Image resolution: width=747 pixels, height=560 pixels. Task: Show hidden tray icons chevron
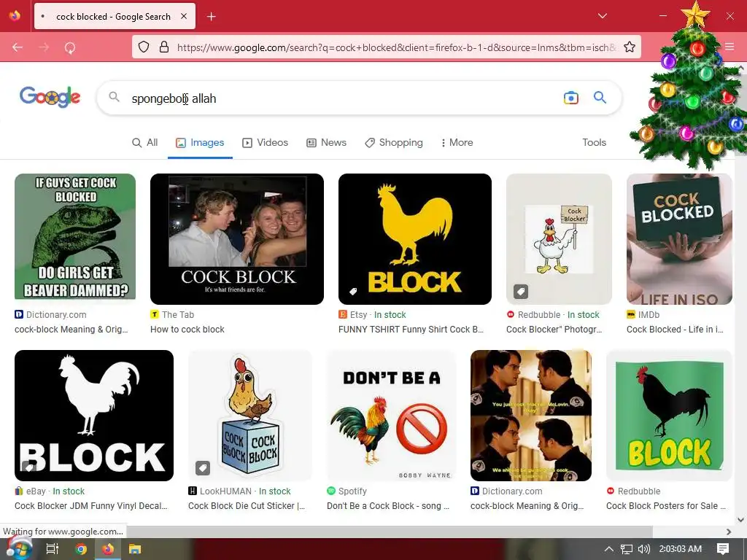(x=608, y=549)
